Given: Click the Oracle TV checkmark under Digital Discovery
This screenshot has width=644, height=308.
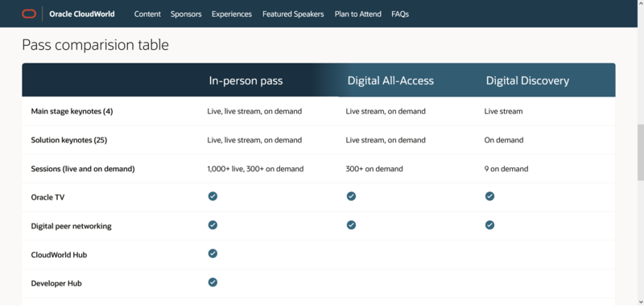Looking at the screenshot, I should point(489,196).
